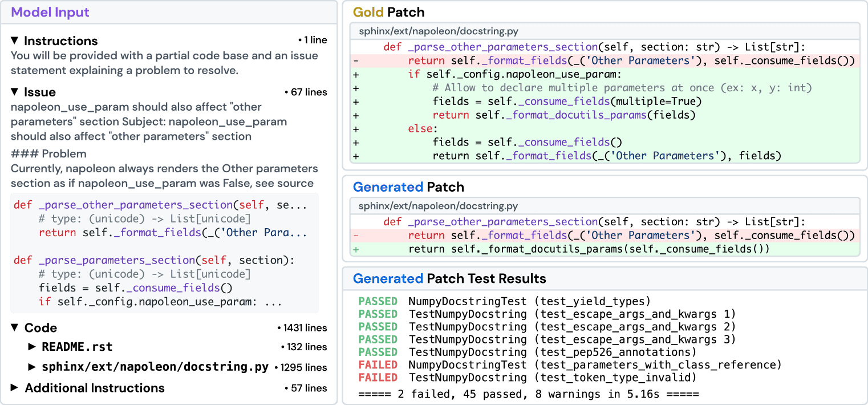Click the '1431 lines' count beside Code
This screenshot has width=868, height=405.
pos(302,328)
